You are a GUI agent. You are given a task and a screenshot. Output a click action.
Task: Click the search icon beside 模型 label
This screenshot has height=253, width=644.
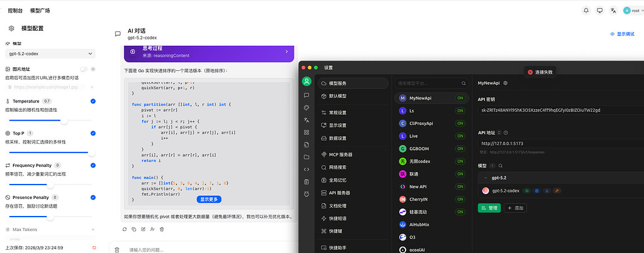click(x=500, y=166)
